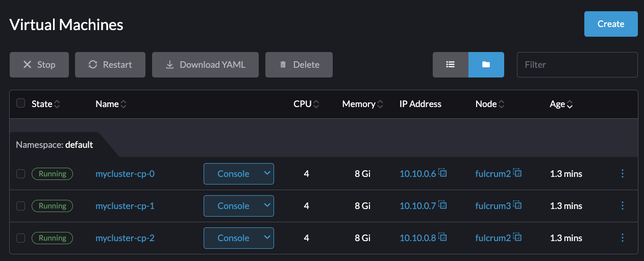Copy IP address 10.10.0.6 to clipboard

443,173
